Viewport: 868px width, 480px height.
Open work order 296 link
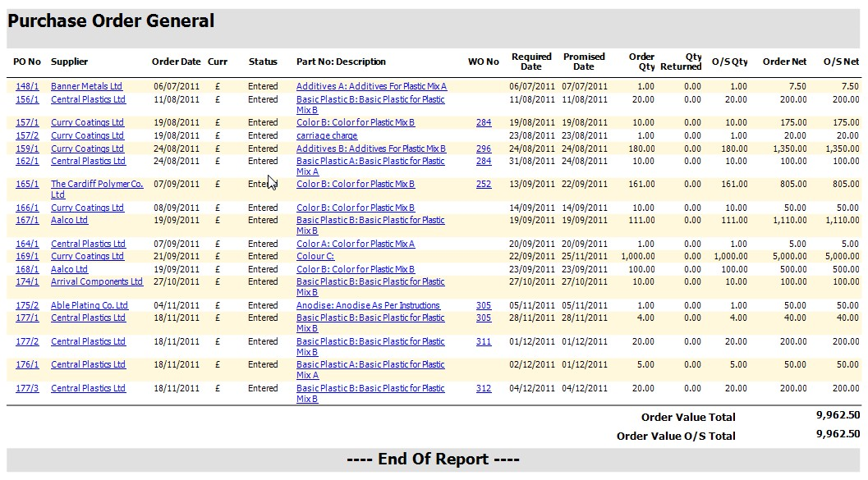(484, 149)
